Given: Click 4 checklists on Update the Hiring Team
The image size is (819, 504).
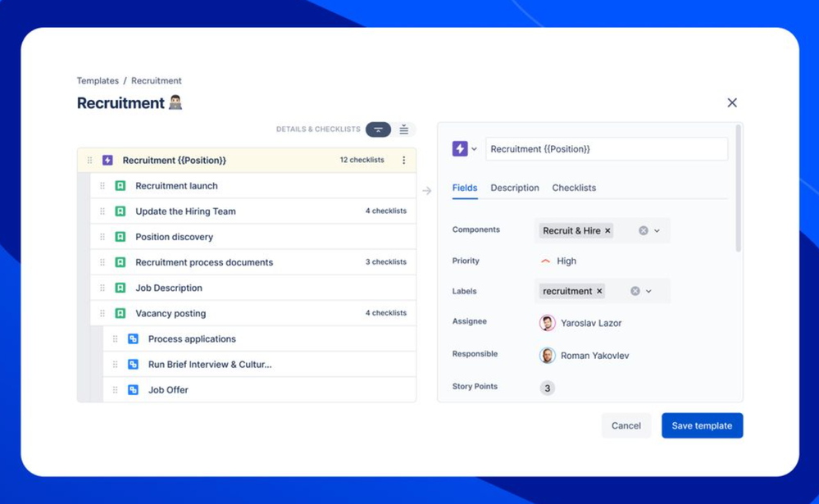Looking at the screenshot, I should click(x=386, y=211).
